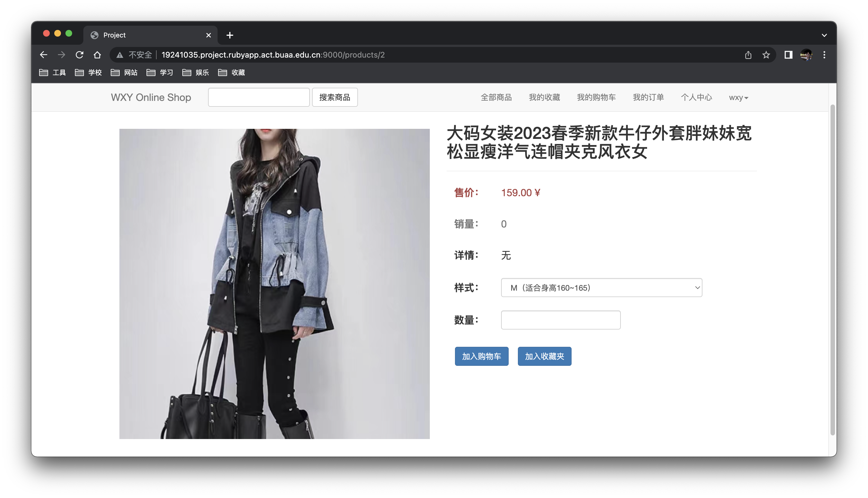
Task: Go to the browser home page
Action: tap(97, 55)
